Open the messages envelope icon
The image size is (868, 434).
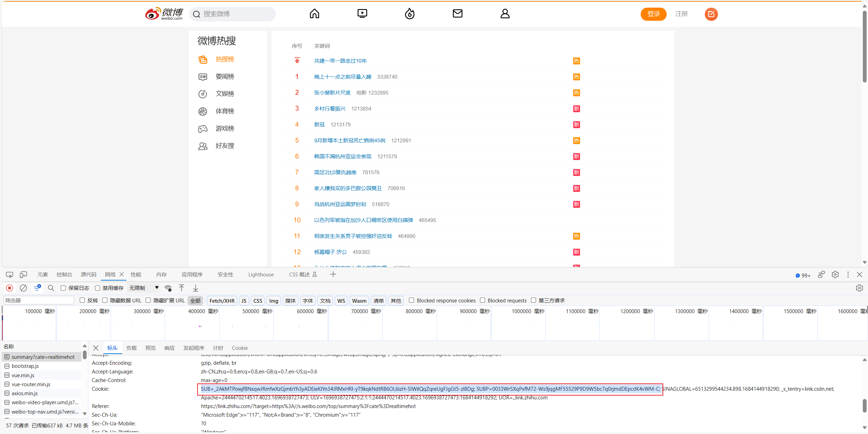click(x=457, y=14)
